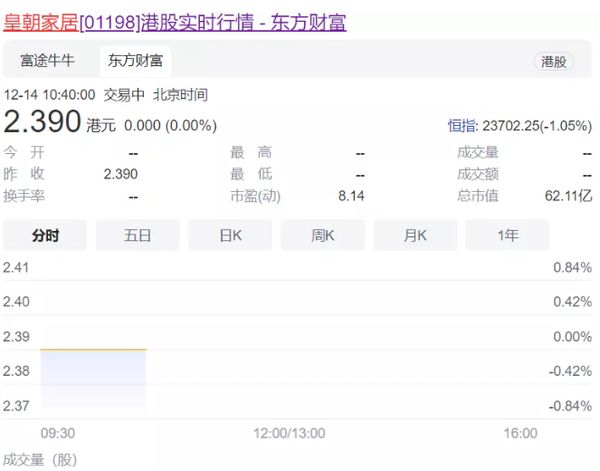
Task: Show the 日K candlestick chart
Action: point(231,236)
